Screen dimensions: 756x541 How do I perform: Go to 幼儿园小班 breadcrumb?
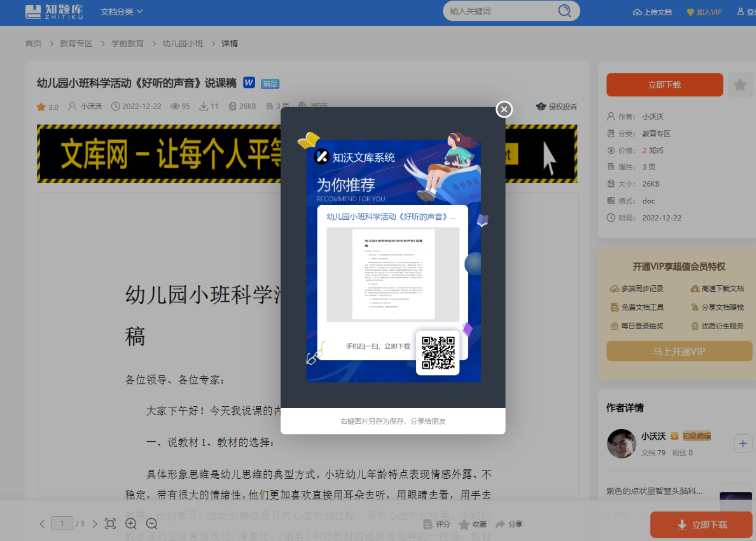pos(183,43)
